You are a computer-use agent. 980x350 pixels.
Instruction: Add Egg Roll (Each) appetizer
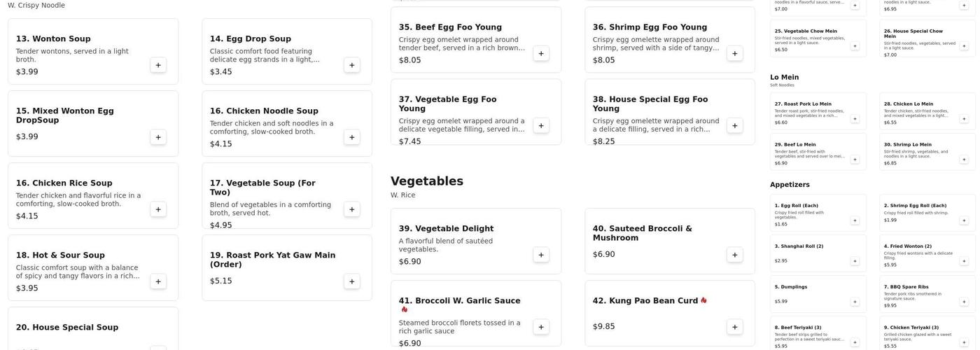[x=855, y=220]
